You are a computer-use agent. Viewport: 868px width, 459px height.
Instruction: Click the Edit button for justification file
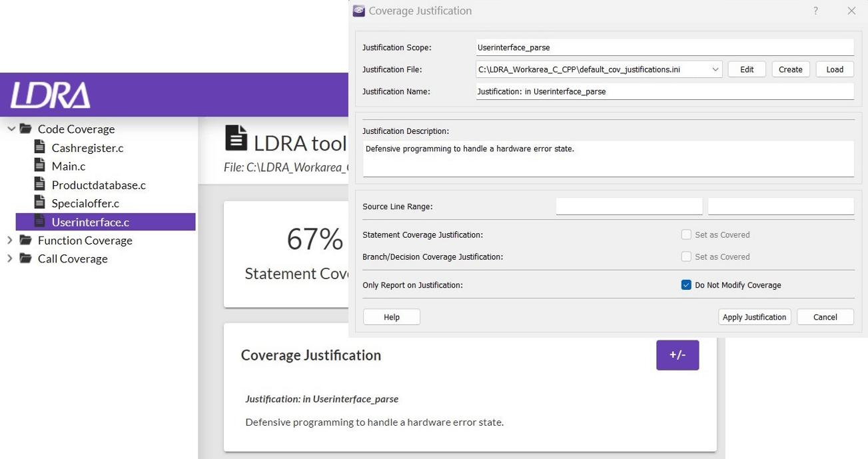(747, 69)
